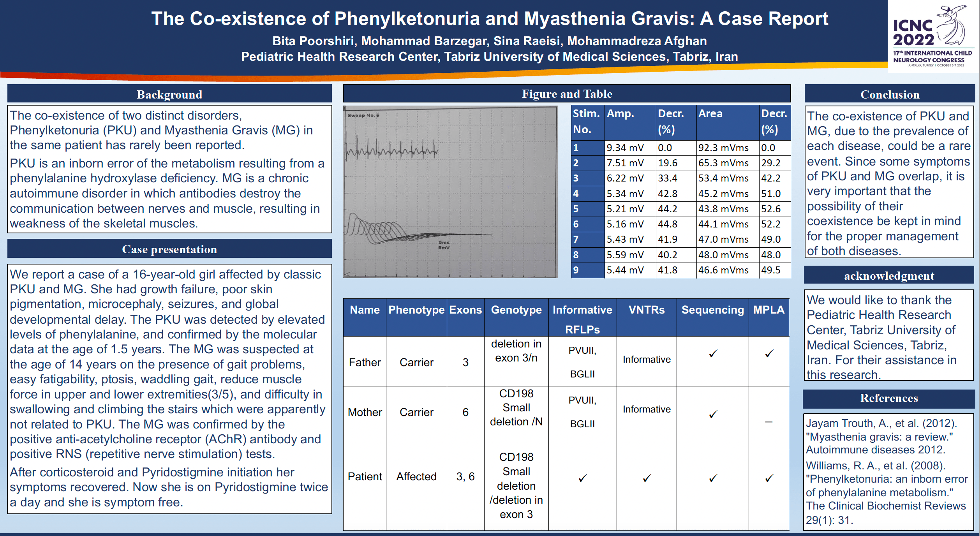Click the Genotype column header
The width and height of the screenshot is (980, 536).
[x=516, y=317]
